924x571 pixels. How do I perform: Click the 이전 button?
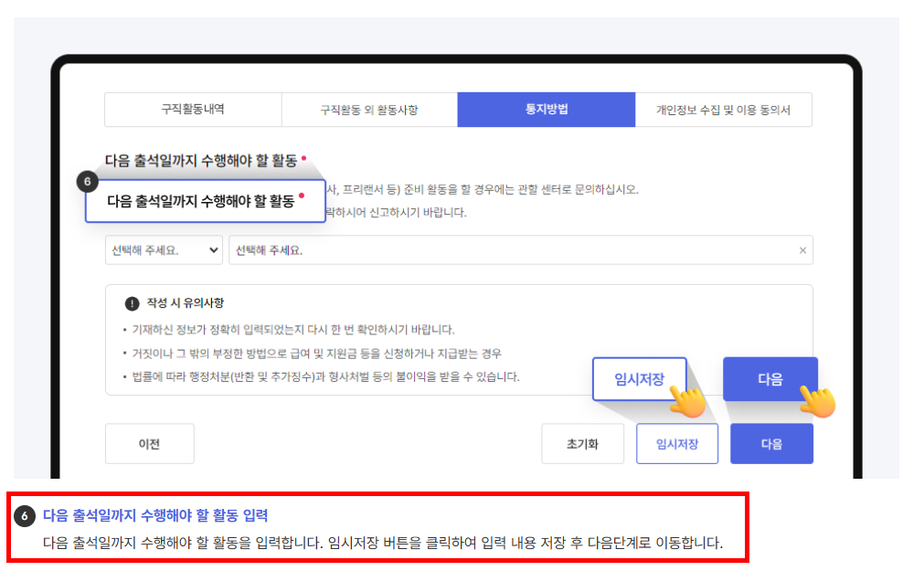click(149, 443)
